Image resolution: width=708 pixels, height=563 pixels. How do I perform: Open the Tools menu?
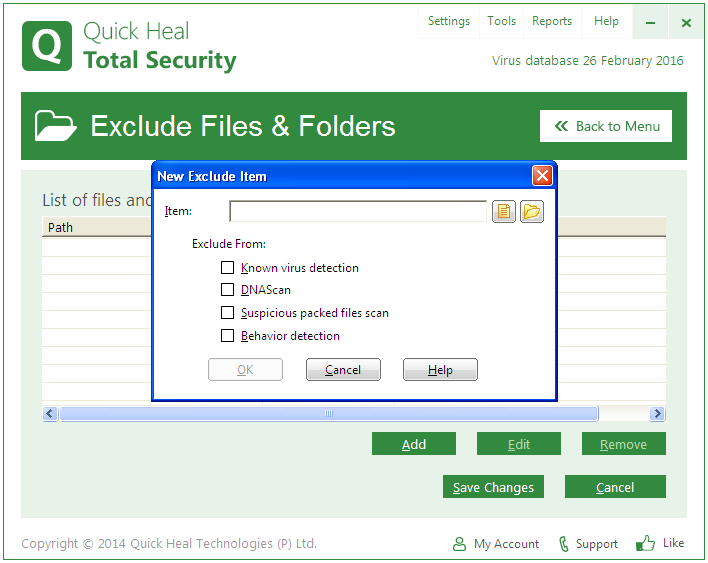[501, 21]
